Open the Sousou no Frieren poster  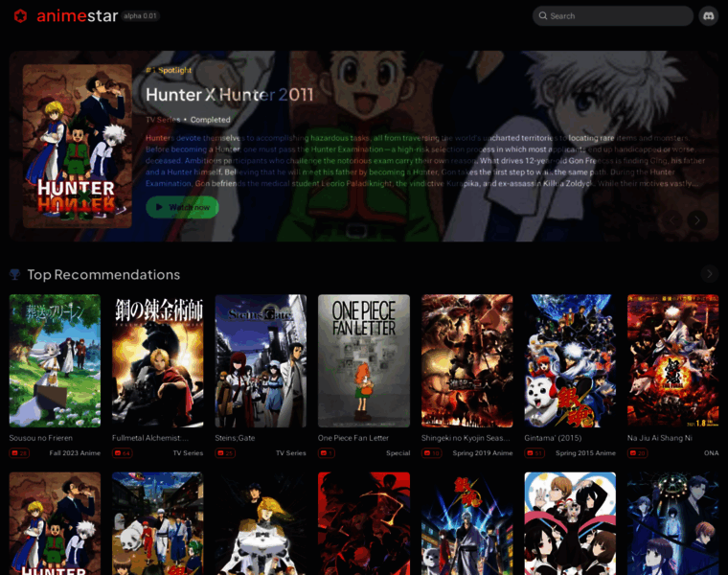point(55,360)
